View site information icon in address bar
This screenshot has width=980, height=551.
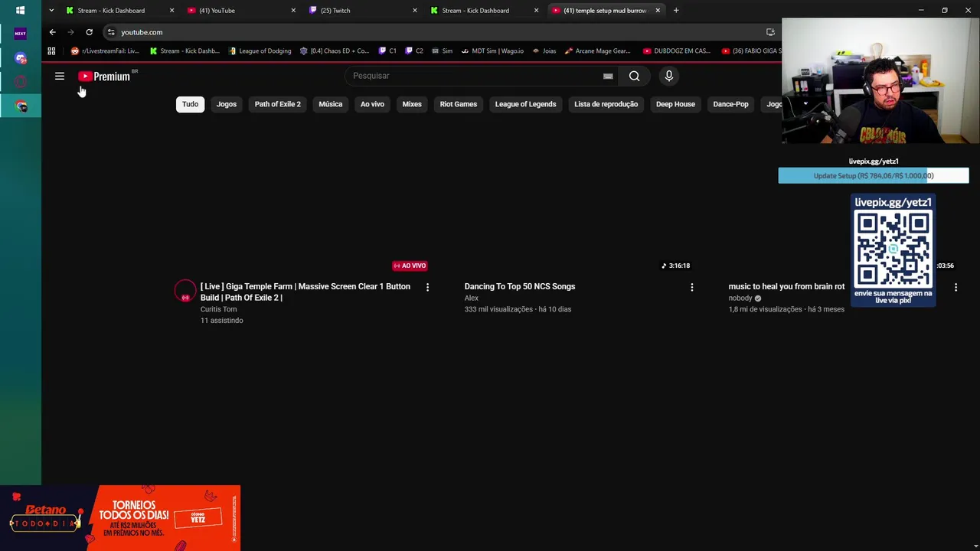(111, 32)
